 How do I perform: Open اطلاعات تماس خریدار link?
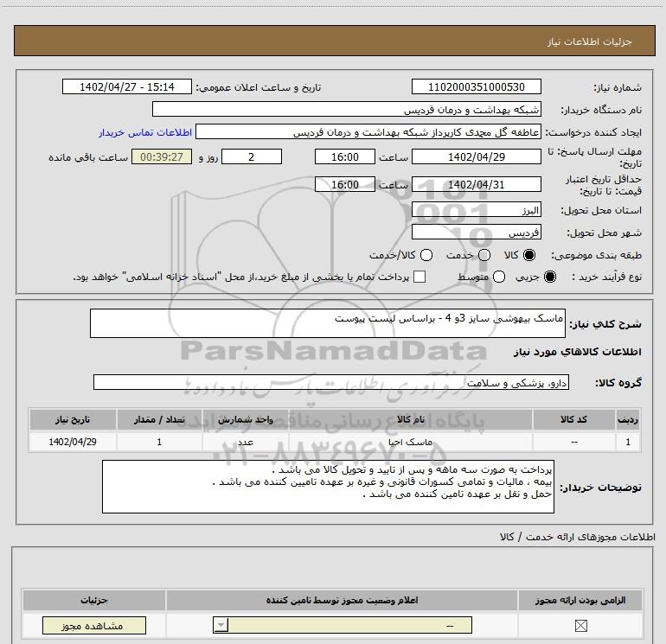pos(145,132)
